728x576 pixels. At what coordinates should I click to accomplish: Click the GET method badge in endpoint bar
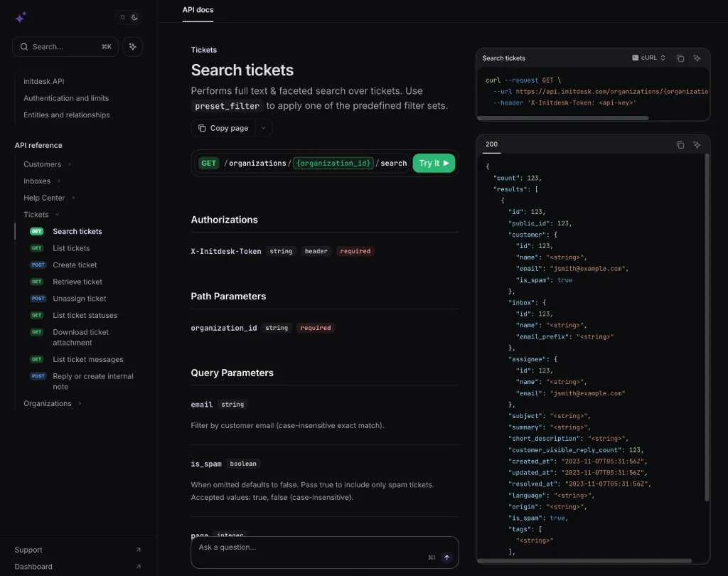pyautogui.click(x=208, y=163)
